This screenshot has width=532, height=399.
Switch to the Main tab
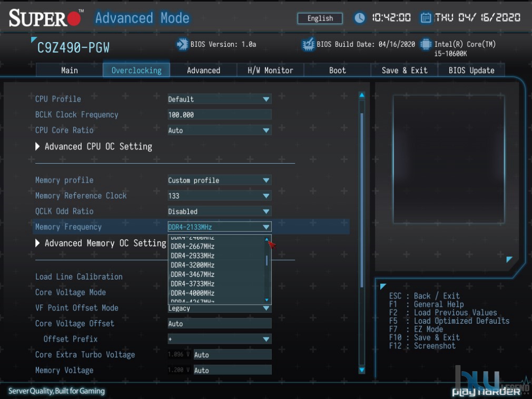(x=69, y=70)
